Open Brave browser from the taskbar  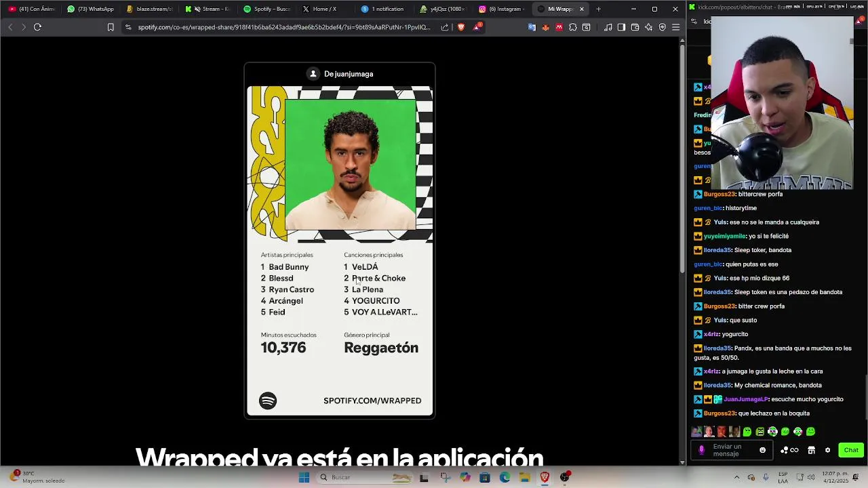(545, 477)
